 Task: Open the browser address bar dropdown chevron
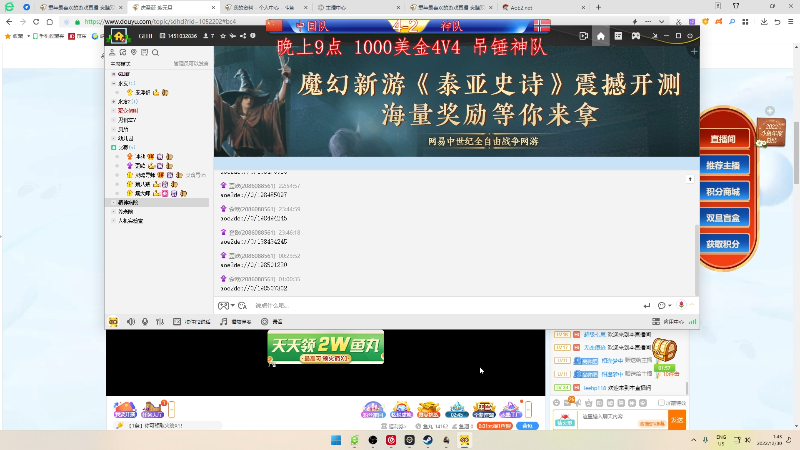pos(661,21)
